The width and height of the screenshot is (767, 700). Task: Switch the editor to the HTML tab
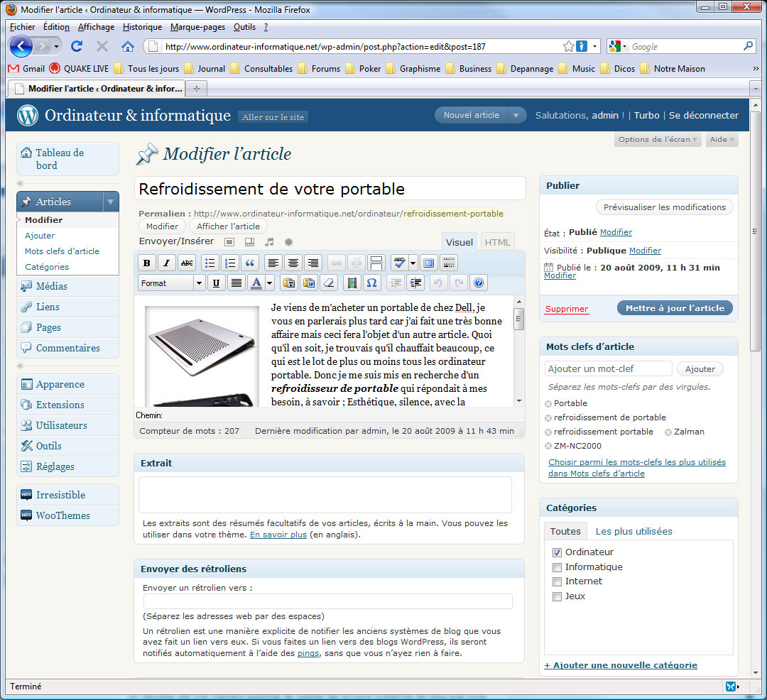497,243
